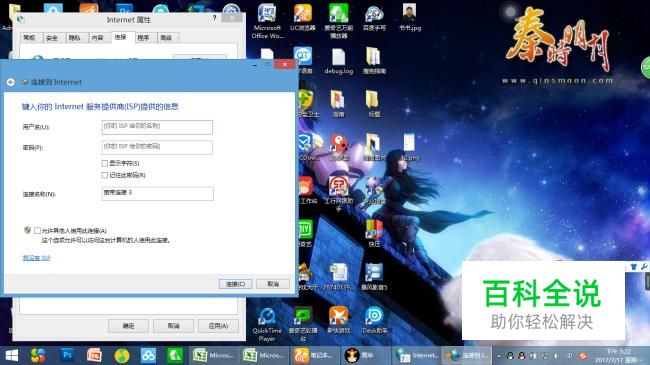This screenshot has width=650, height=365.
Task: Open Microsoft Office Word desktop shortcut
Action: tap(267, 21)
